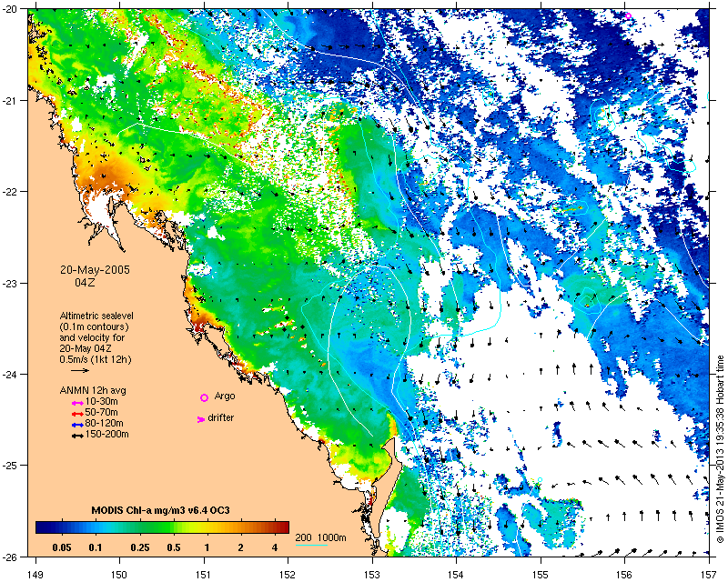The image size is (728, 582).
Task: Click the 'Altimetric sealevel' caption text
Action: click(x=96, y=316)
